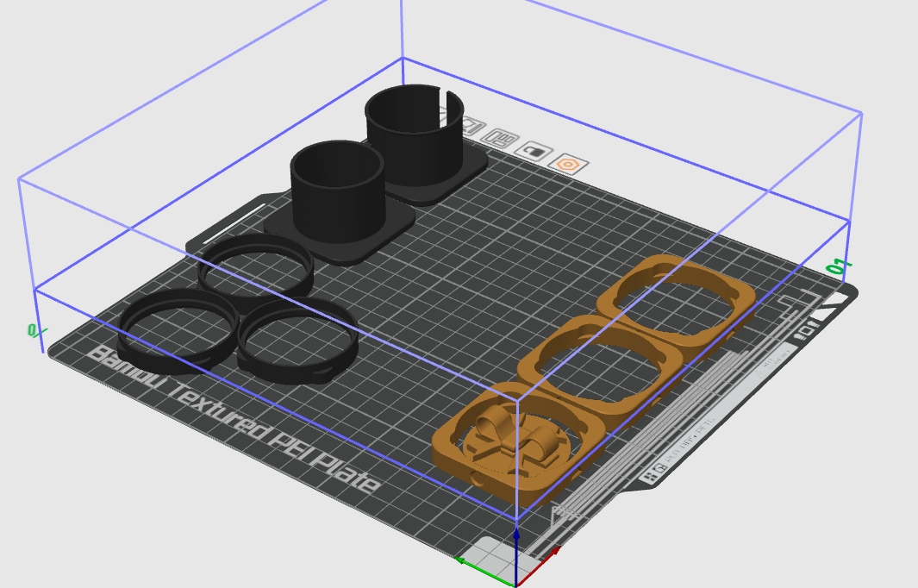Viewport: 918px width, 588px height.
Task: Click the green 01 plate number label
Action: pyautogui.click(x=838, y=266)
